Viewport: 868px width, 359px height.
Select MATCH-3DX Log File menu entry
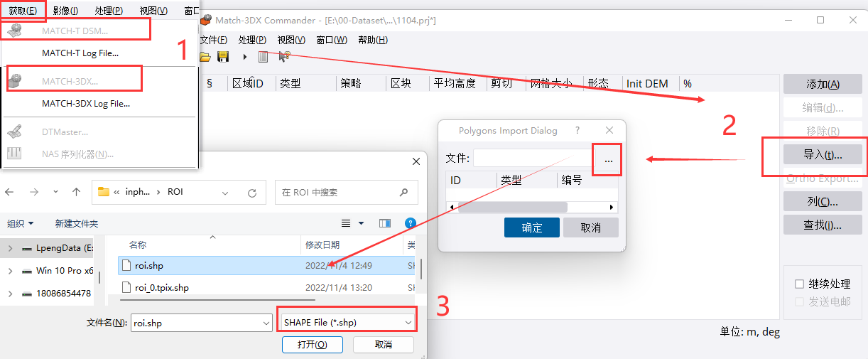[86, 103]
